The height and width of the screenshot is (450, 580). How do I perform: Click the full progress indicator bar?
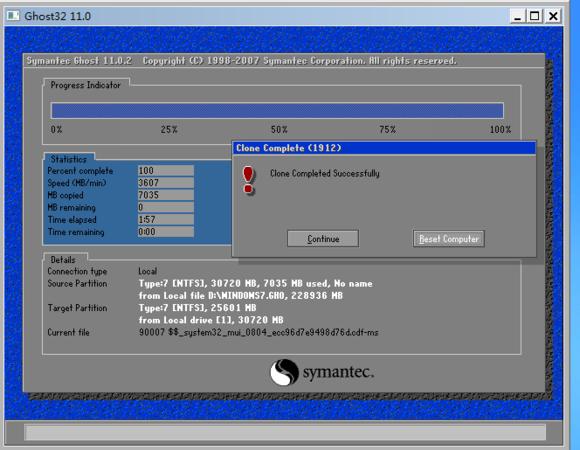pyautogui.click(x=277, y=111)
